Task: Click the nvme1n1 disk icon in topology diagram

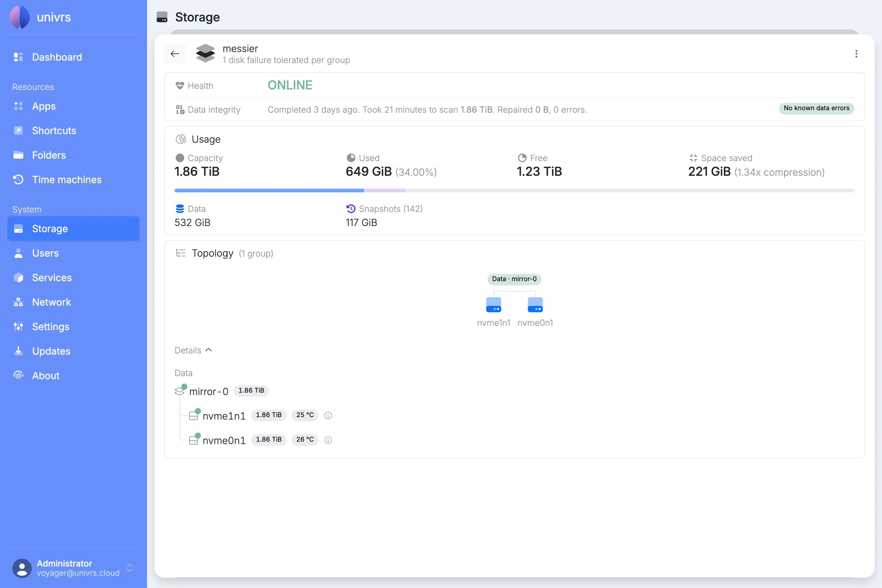Action: tap(493, 304)
